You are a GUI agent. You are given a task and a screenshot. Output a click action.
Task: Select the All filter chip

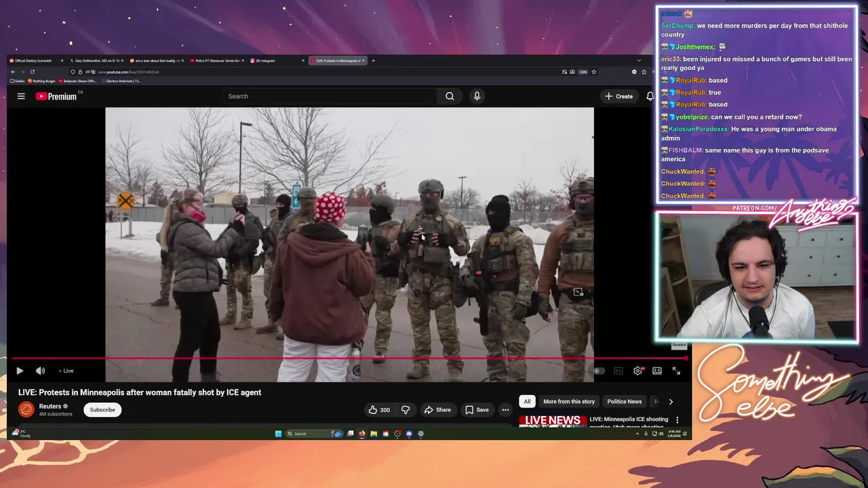tap(527, 401)
